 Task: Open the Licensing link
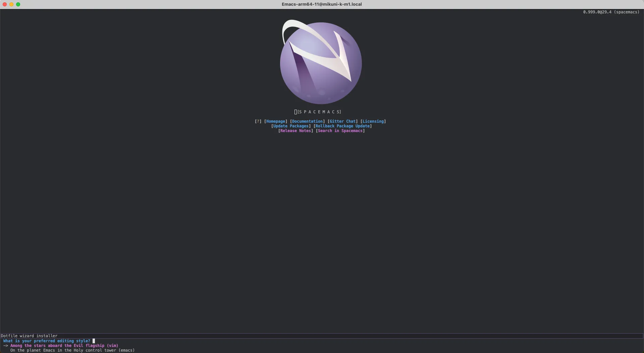coord(373,121)
